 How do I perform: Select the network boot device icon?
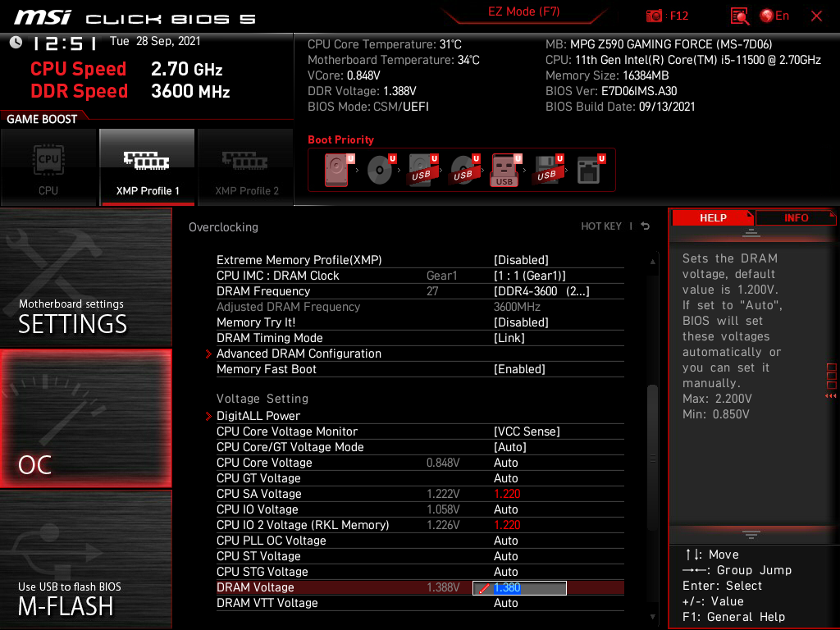591,170
